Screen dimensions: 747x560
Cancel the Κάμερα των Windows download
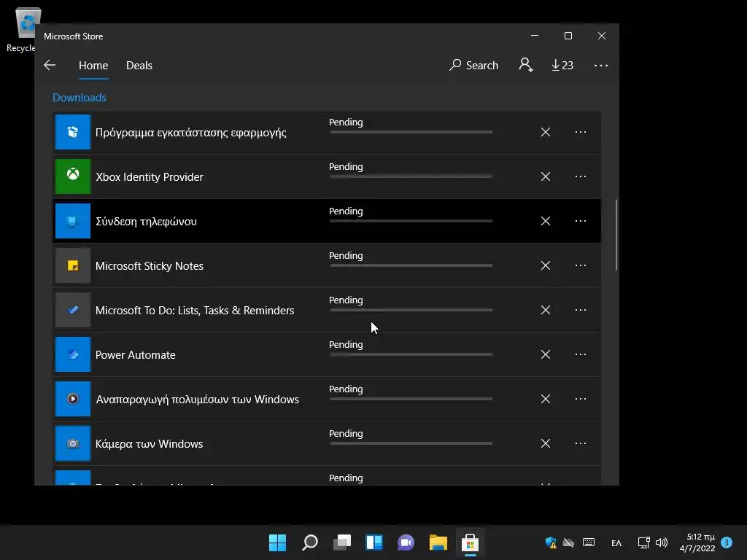point(546,443)
